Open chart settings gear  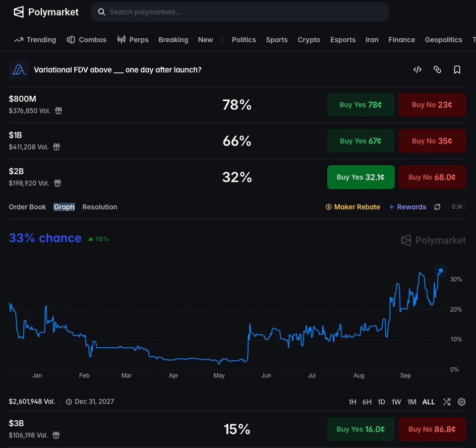coord(462,402)
